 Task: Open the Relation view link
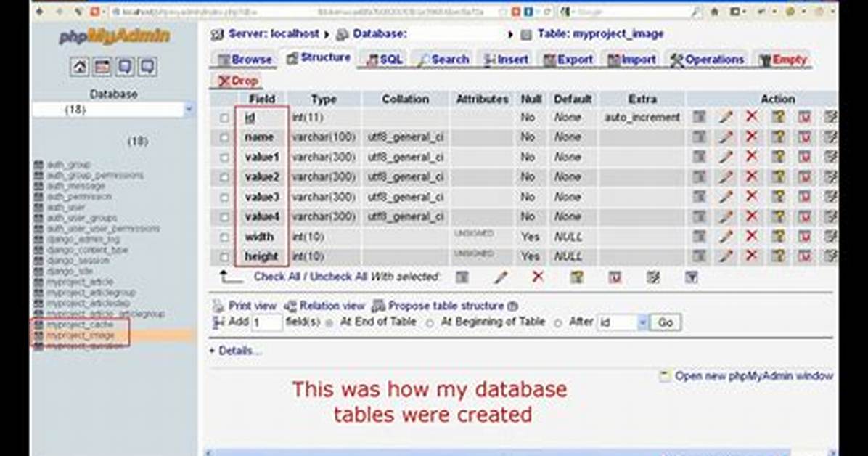click(324, 306)
